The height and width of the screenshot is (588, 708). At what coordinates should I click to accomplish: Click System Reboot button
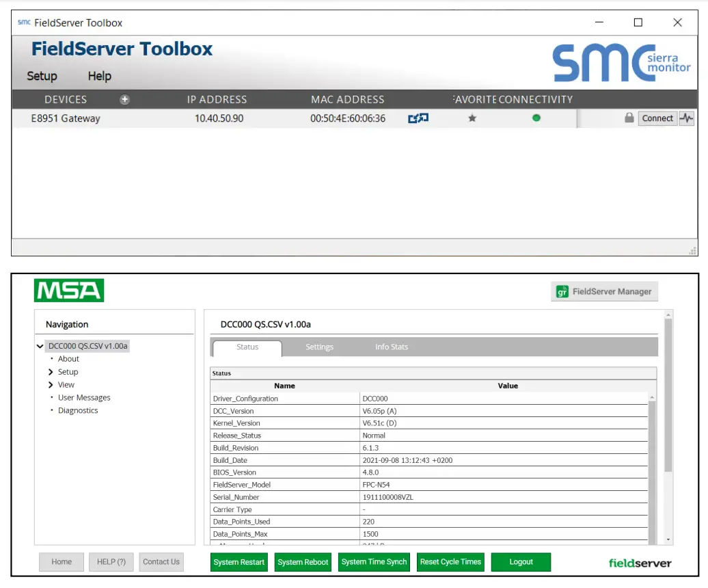pyautogui.click(x=303, y=562)
